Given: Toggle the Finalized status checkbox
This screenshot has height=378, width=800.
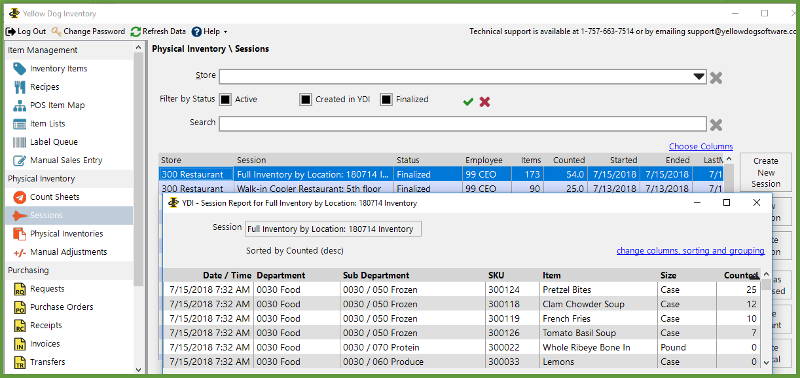Looking at the screenshot, I should click(x=387, y=99).
